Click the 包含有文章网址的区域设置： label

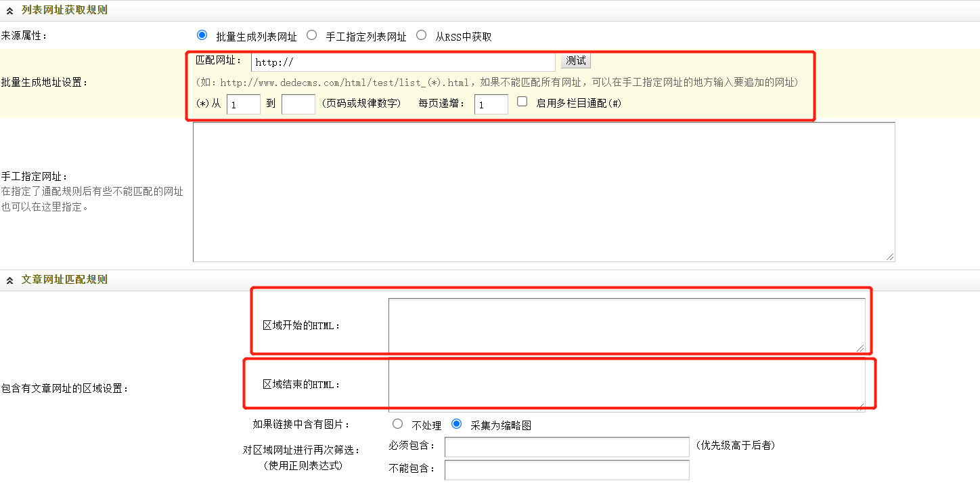coord(65,389)
